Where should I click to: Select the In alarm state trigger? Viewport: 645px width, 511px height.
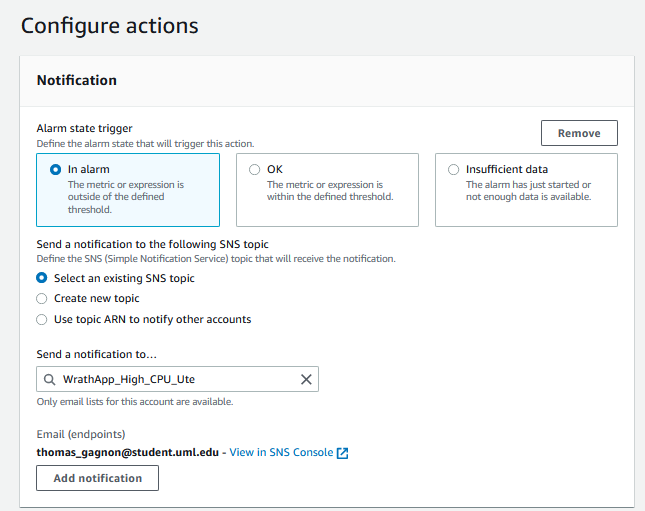click(55, 170)
